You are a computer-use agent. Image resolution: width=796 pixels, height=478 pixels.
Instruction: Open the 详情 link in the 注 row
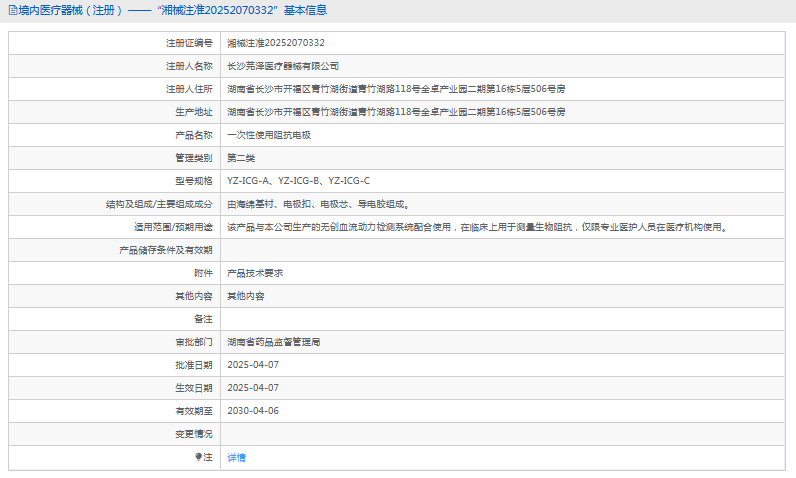[237, 457]
